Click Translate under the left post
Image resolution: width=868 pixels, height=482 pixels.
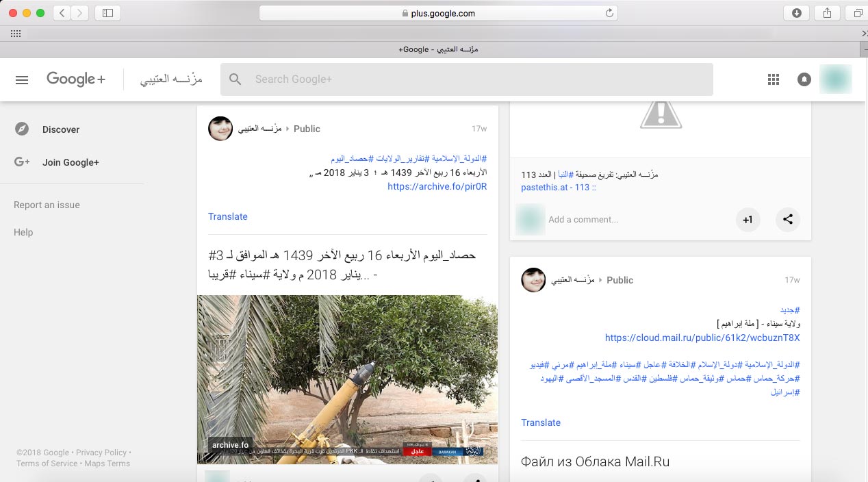227,216
